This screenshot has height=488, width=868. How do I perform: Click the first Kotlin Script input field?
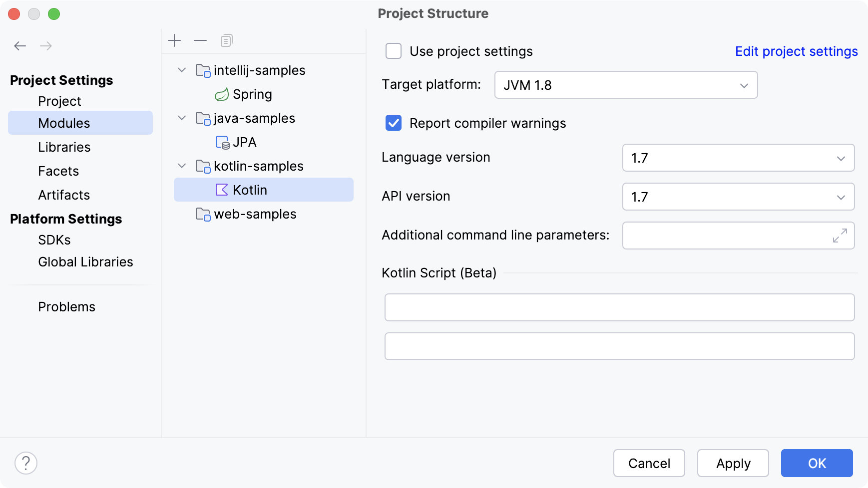[620, 307]
